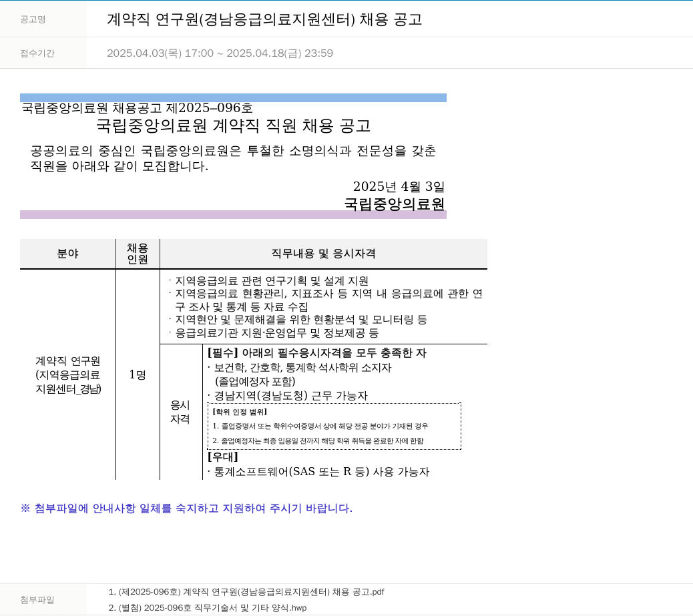Click 응급의료기관 지원·운영업무 및 정보제공 등 line
693x616 pixels.
click(x=274, y=333)
